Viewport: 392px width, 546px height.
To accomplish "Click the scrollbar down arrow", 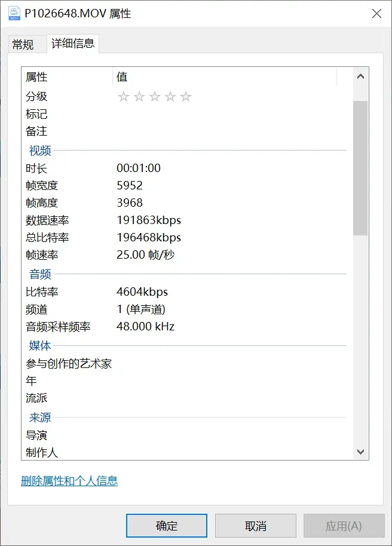I will (x=360, y=452).
